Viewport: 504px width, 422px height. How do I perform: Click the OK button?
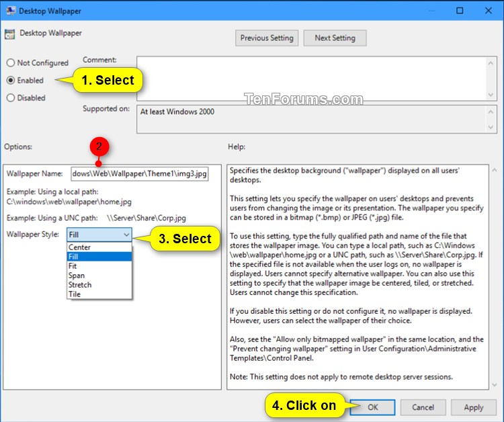click(x=372, y=407)
